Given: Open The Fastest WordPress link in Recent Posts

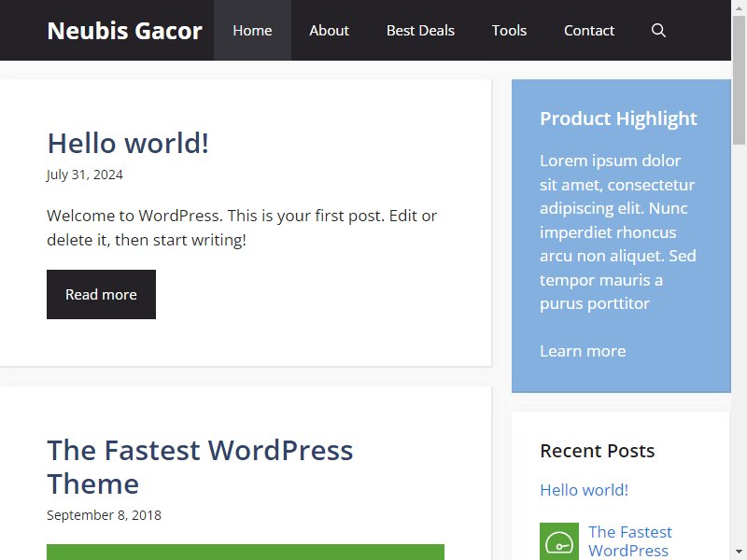Looking at the screenshot, I should click(x=629, y=541).
